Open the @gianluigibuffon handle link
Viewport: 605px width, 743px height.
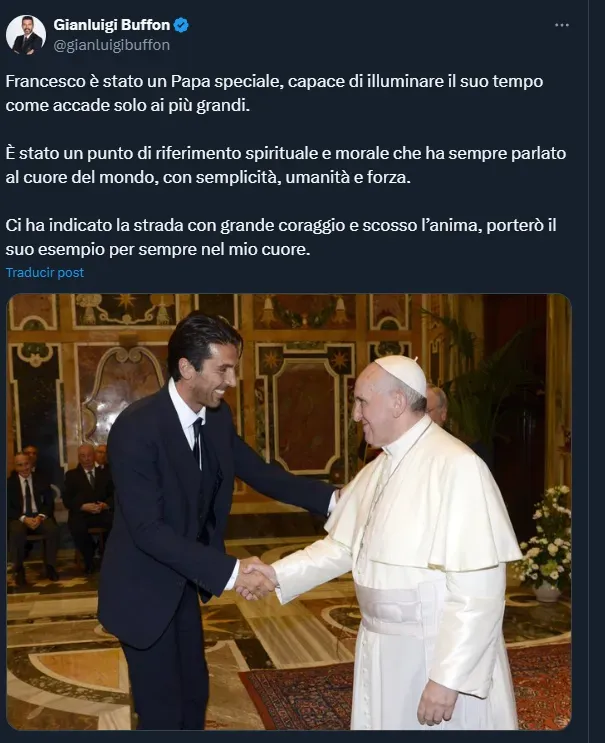click(111, 45)
